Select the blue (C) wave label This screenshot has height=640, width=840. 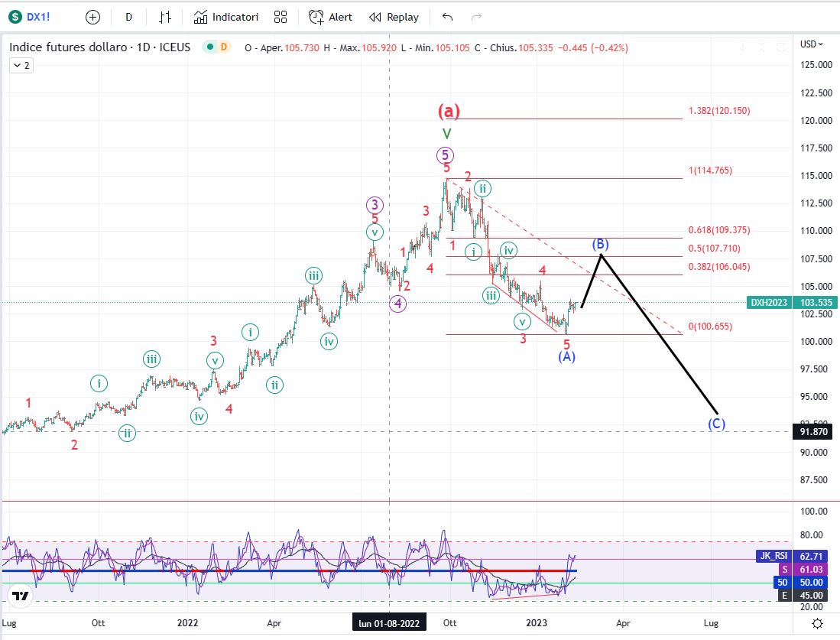click(716, 424)
